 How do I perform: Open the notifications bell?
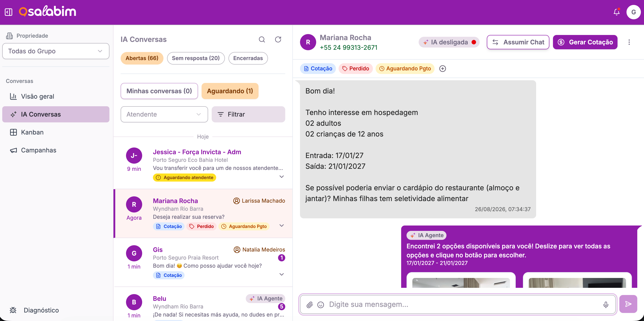(616, 12)
